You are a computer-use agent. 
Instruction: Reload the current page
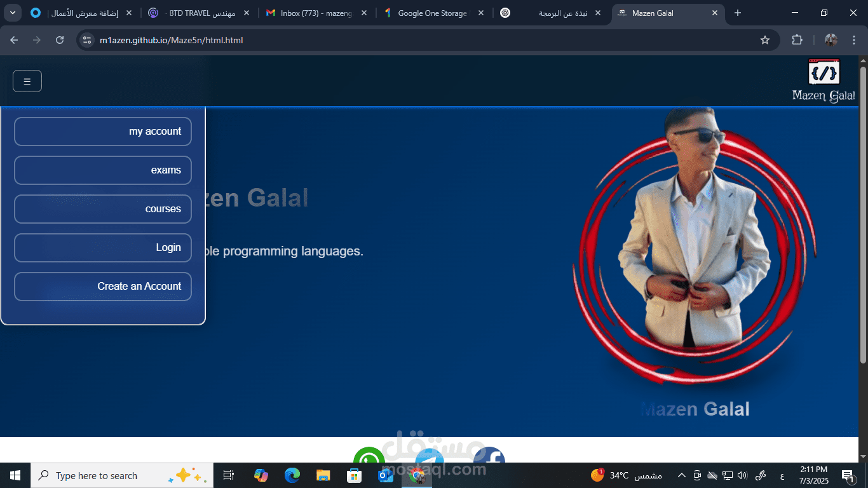click(60, 40)
